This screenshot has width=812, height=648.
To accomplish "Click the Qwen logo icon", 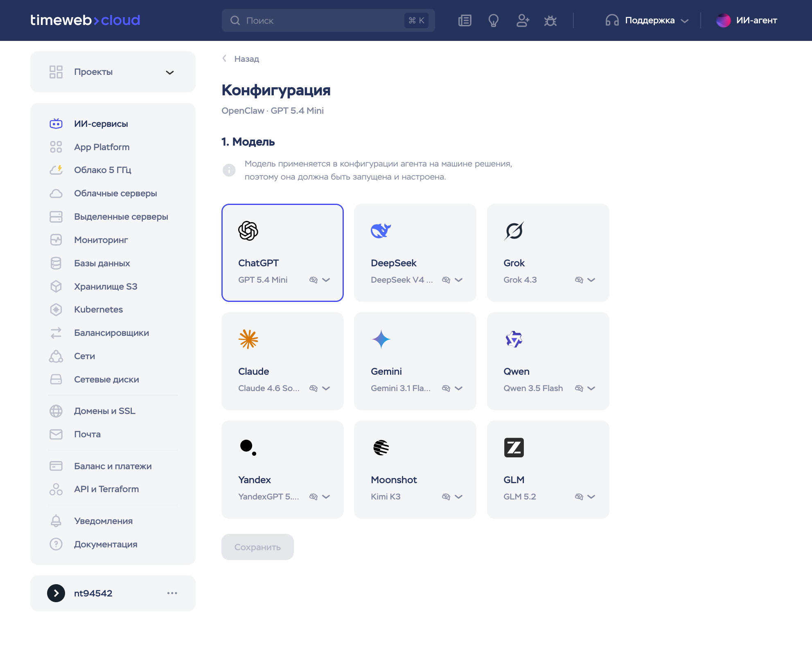I will pyautogui.click(x=514, y=339).
